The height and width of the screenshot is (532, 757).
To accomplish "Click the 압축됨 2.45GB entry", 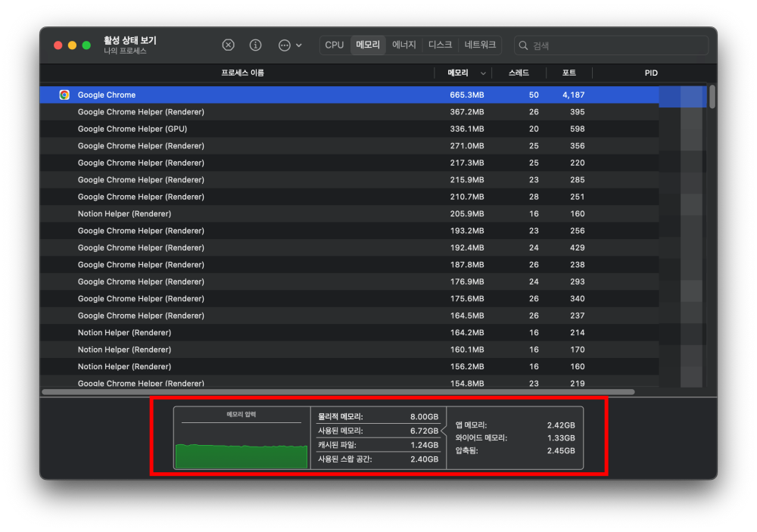I will [x=515, y=451].
